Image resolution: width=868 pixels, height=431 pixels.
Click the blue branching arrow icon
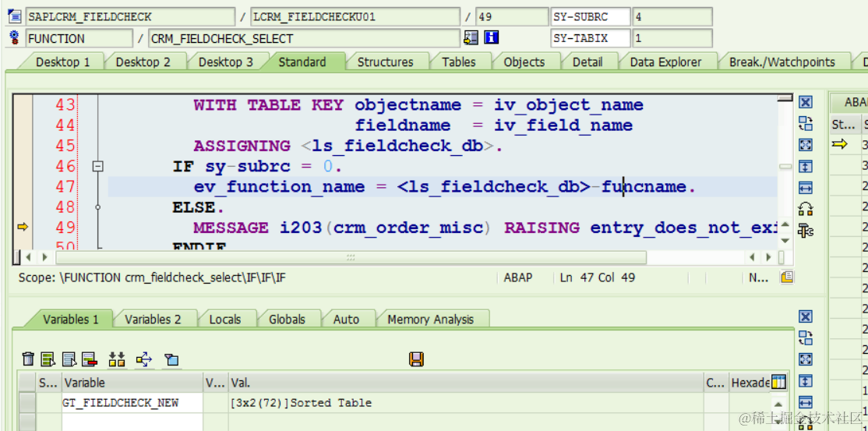click(x=144, y=359)
